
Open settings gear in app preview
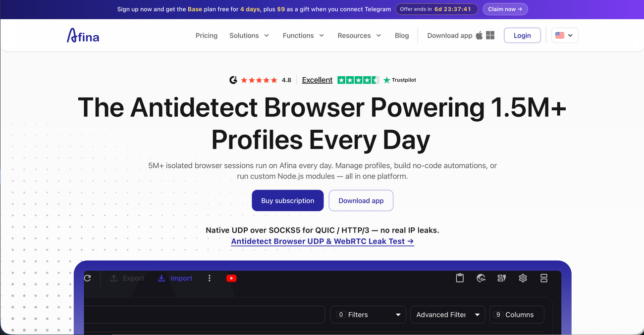point(523,278)
